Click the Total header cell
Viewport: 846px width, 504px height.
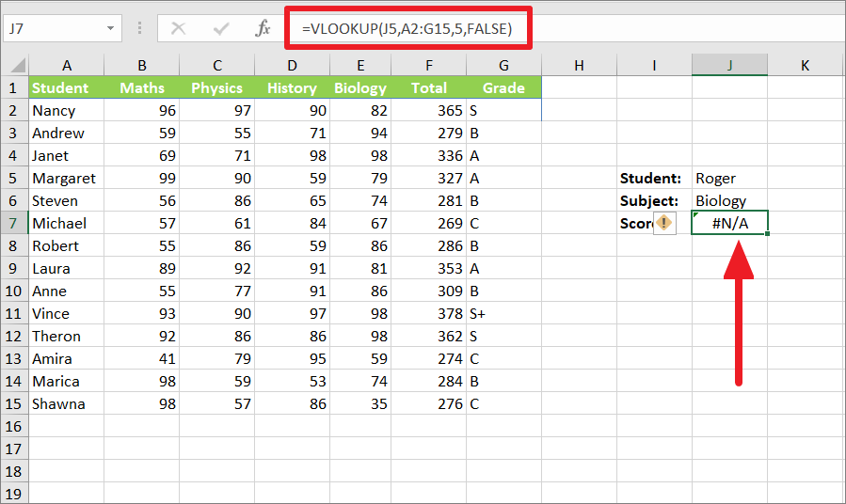pos(429,87)
